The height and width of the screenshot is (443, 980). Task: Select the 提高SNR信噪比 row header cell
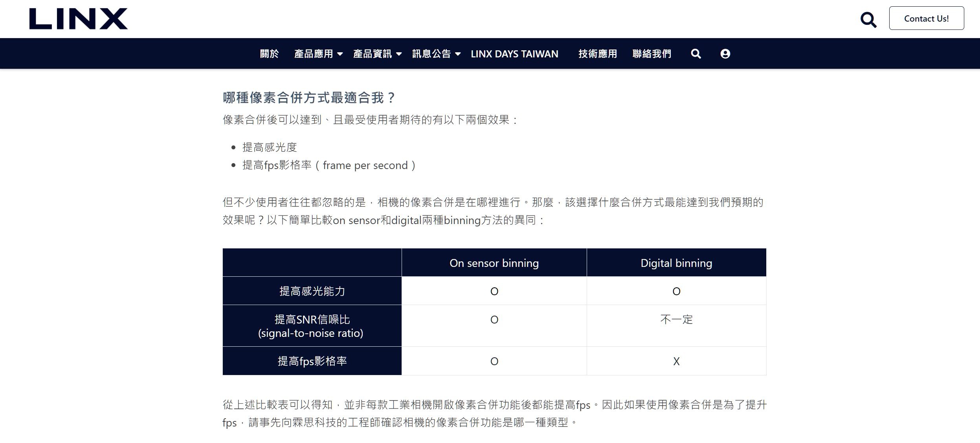(x=312, y=326)
